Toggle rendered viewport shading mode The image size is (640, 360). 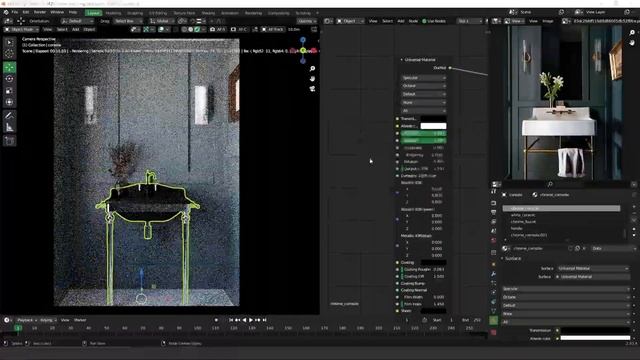[x=197, y=29]
